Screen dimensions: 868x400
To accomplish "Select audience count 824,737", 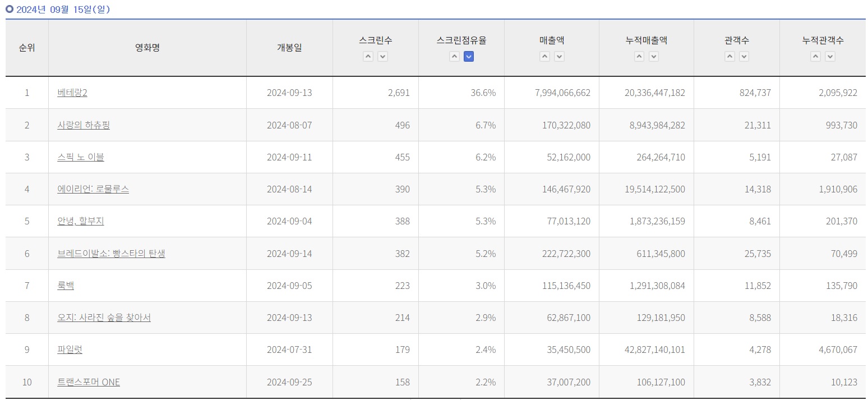I will click(x=755, y=93).
